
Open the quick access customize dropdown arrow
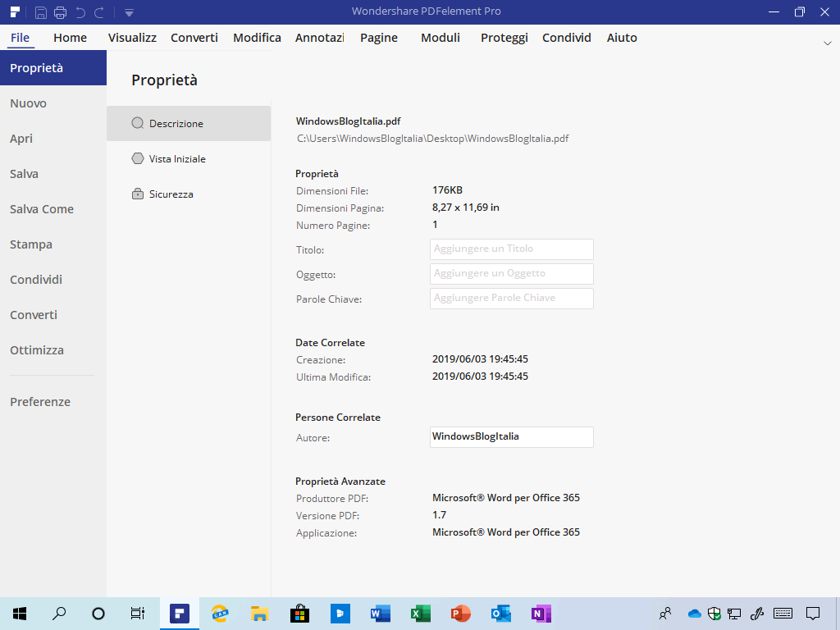(129, 12)
